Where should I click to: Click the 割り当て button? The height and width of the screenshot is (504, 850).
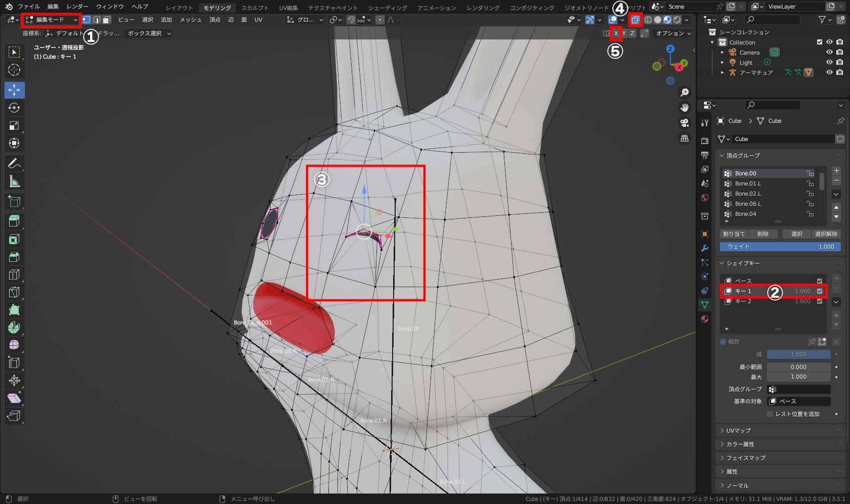point(734,234)
